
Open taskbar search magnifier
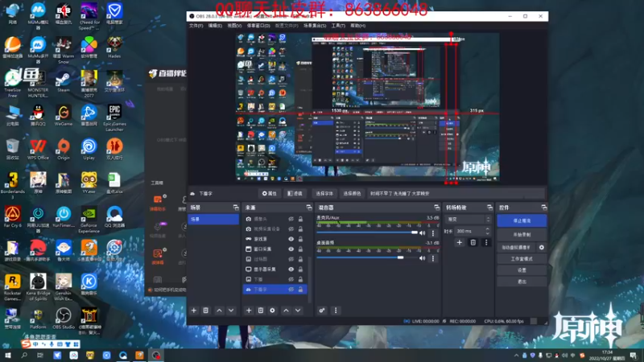(24, 356)
